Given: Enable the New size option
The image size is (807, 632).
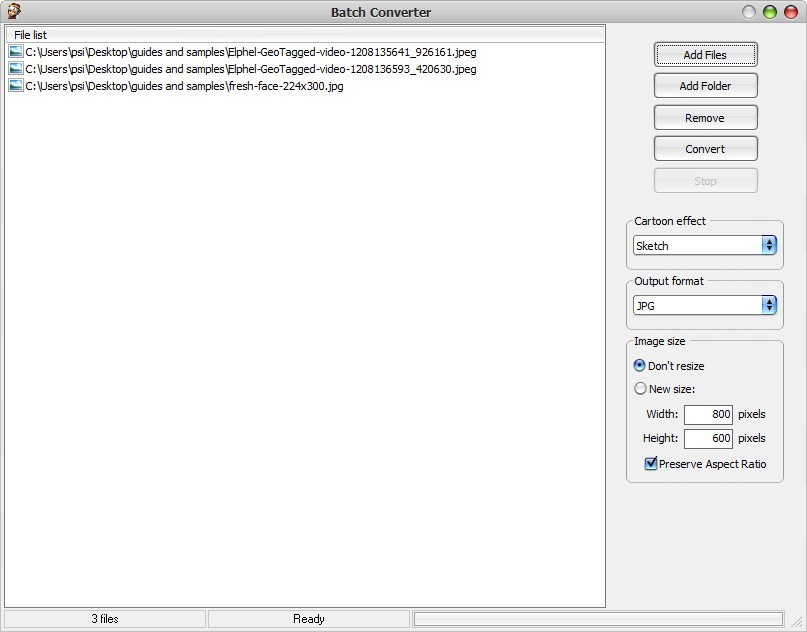Looking at the screenshot, I should point(640,388).
